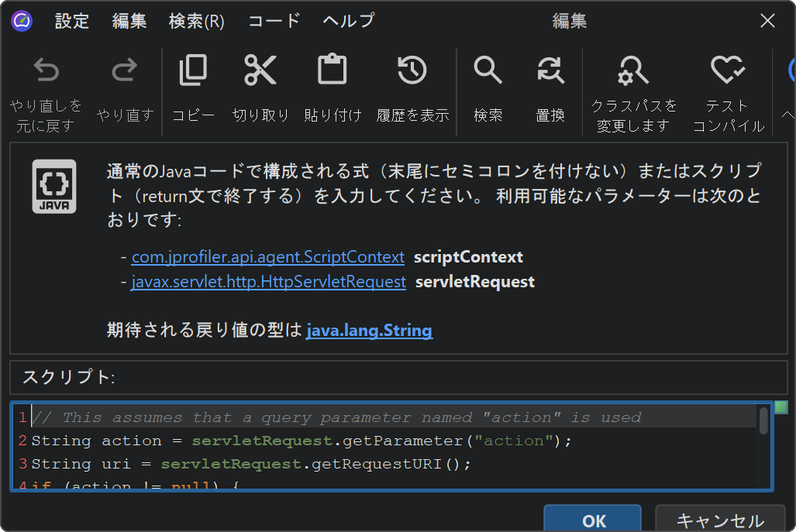Click the copy (コピー) toolbar icon
This screenshot has width=796, height=532.
(193, 70)
